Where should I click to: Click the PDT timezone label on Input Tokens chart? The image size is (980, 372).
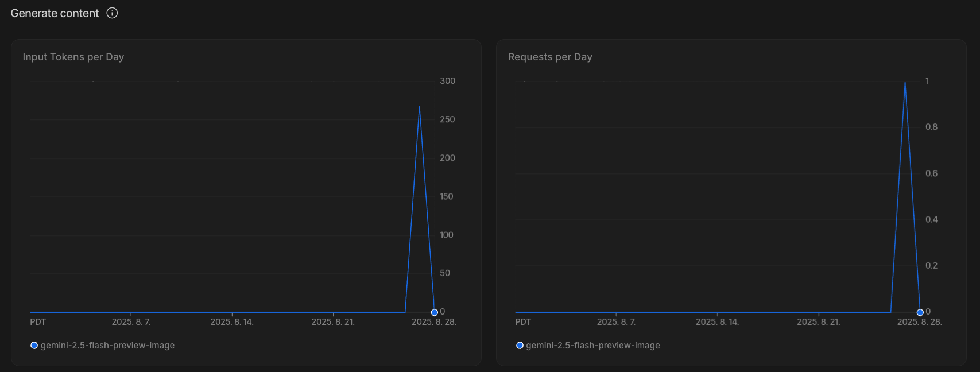[38, 322]
